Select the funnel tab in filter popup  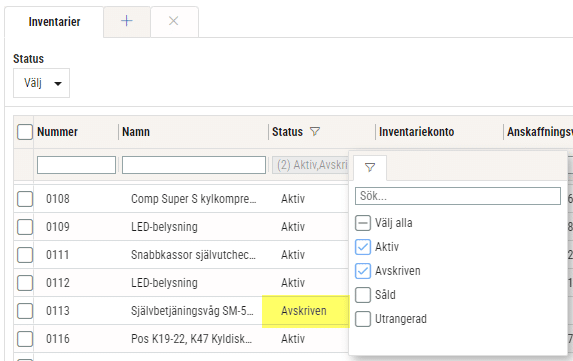(370, 168)
